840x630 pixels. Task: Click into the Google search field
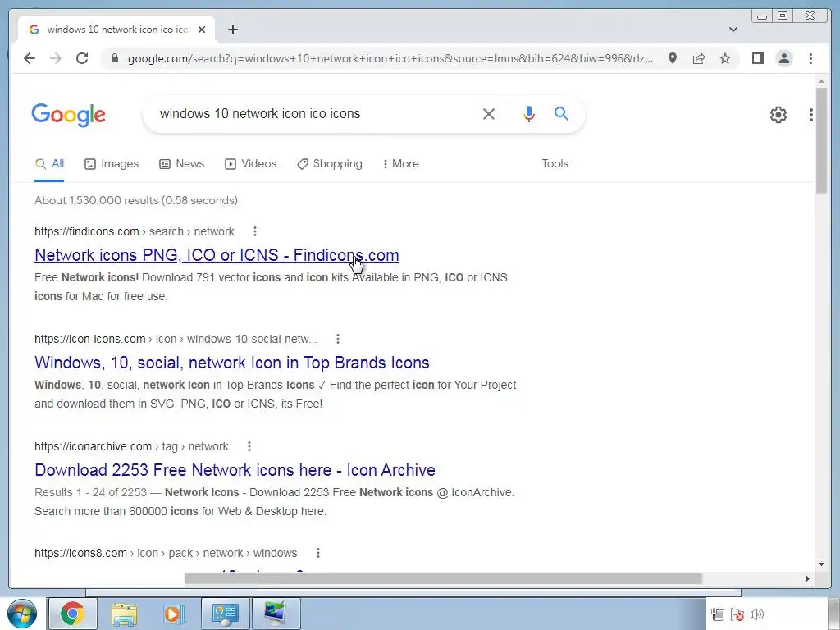pyautogui.click(x=316, y=113)
